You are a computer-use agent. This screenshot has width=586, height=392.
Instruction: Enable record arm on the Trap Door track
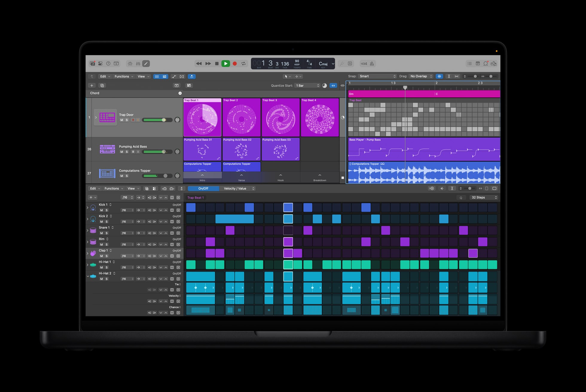(x=133, y=120)
